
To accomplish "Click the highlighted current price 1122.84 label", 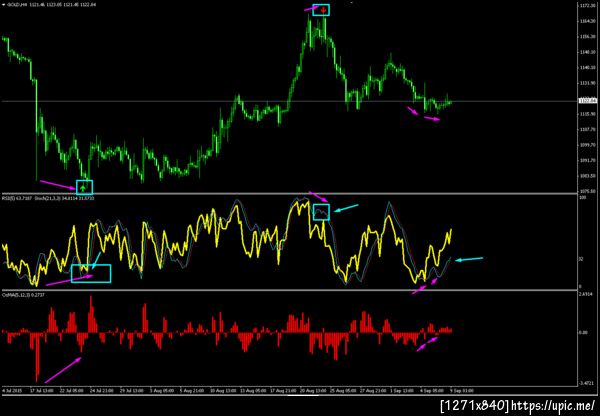I will click(588, 101).
